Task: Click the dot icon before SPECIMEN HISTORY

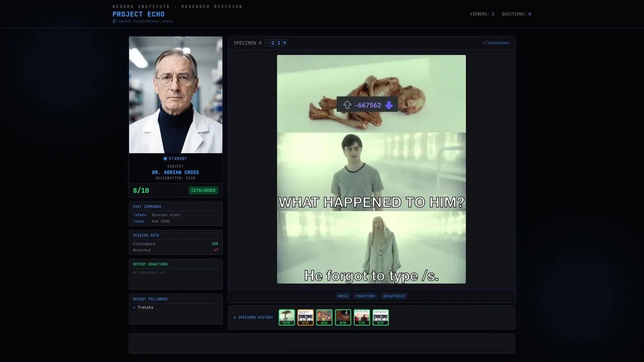Action: 234,318
